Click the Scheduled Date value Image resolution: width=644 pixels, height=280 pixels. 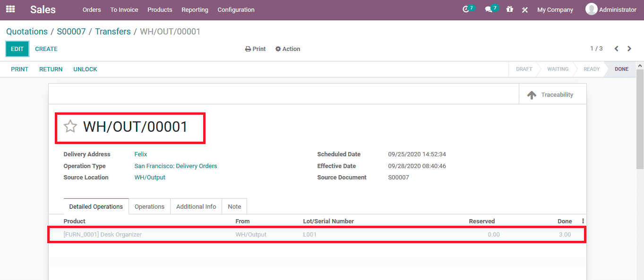coord(417,154)
